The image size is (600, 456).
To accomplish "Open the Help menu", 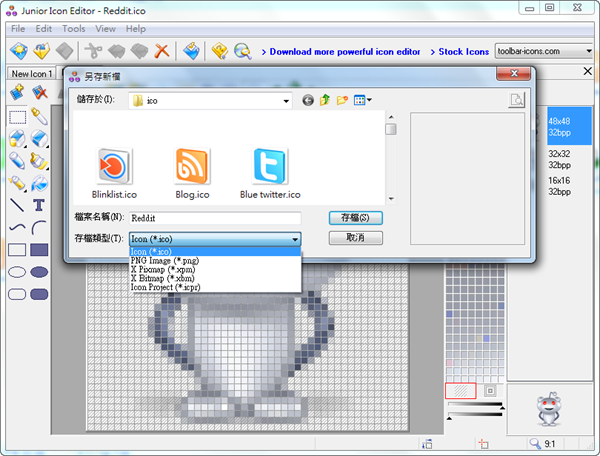I will (136, 29).
